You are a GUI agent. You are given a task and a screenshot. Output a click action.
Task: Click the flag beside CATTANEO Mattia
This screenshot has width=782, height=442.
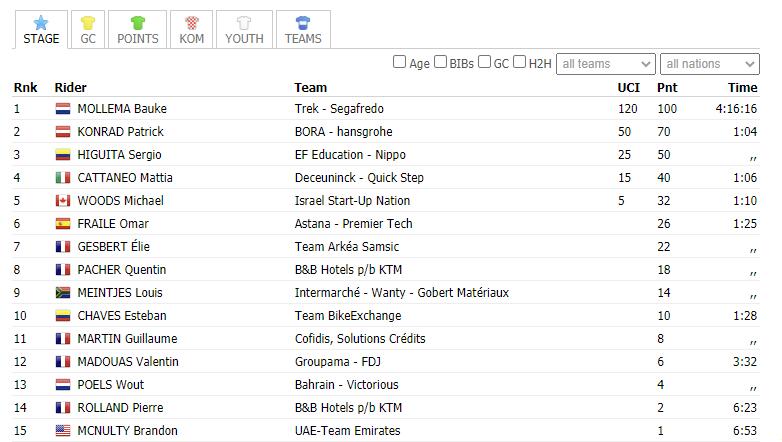tap(63, 178)
